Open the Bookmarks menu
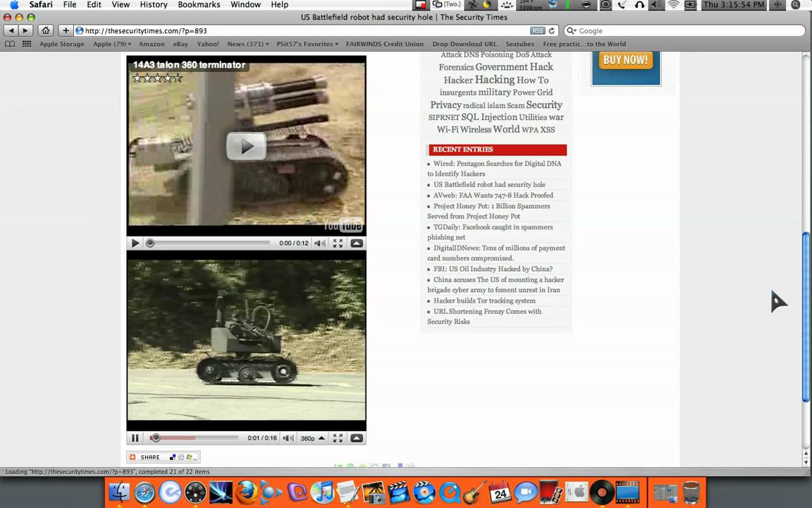 pyautogui.click(x=199, y=5)
